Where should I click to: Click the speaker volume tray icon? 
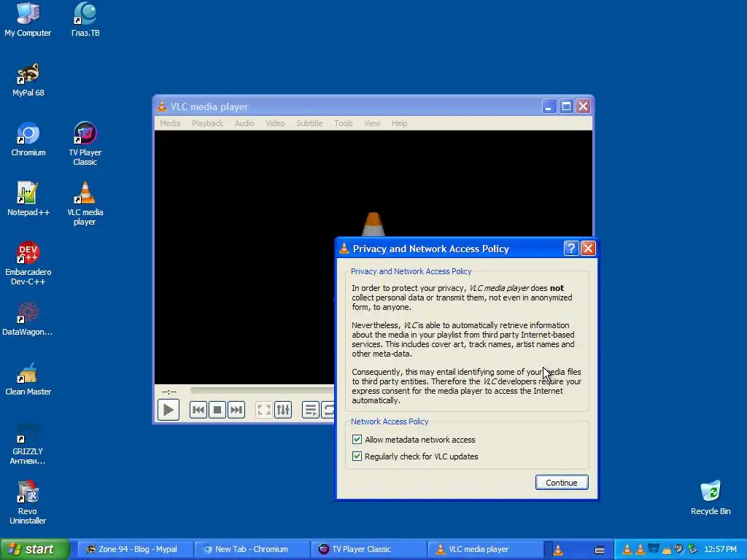click(x=679, y=549)
